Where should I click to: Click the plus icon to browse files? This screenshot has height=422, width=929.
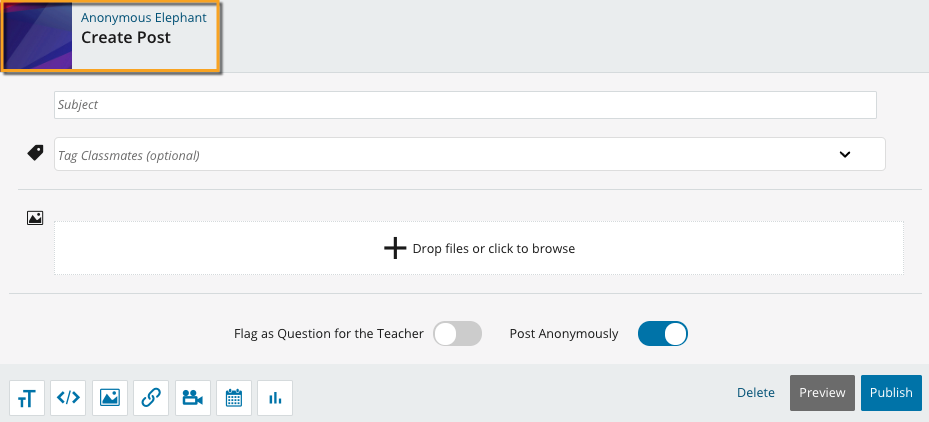click(x=395, y=248)
